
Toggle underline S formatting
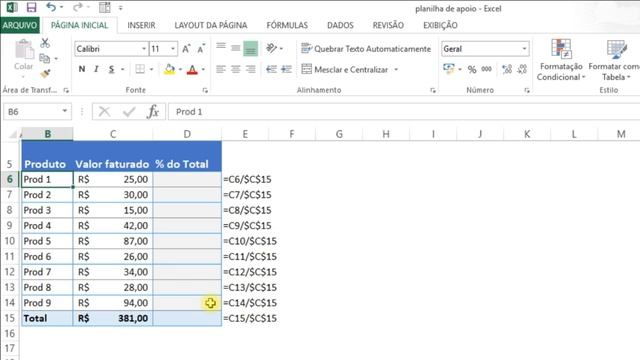click(111, 69)
